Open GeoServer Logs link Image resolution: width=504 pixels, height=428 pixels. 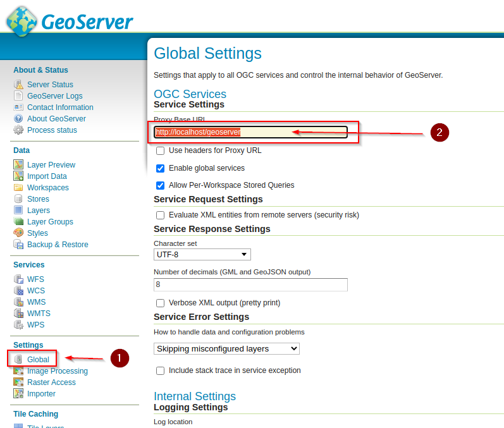(55, 96)
